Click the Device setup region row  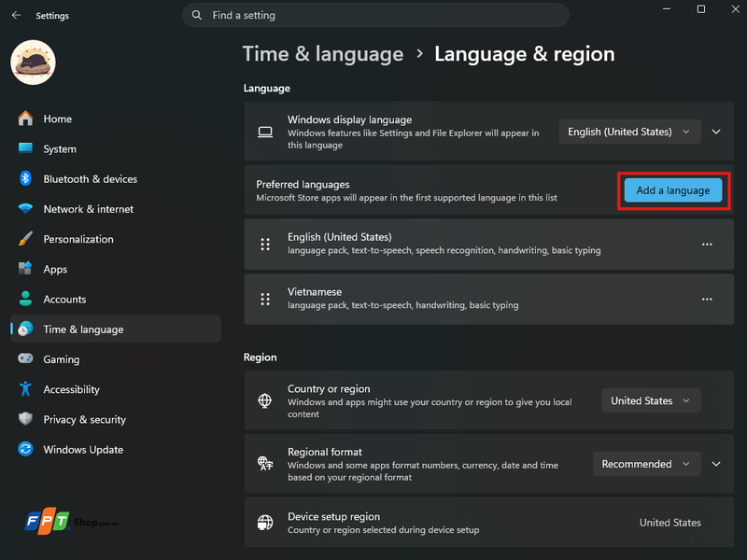tap(488, 523)
